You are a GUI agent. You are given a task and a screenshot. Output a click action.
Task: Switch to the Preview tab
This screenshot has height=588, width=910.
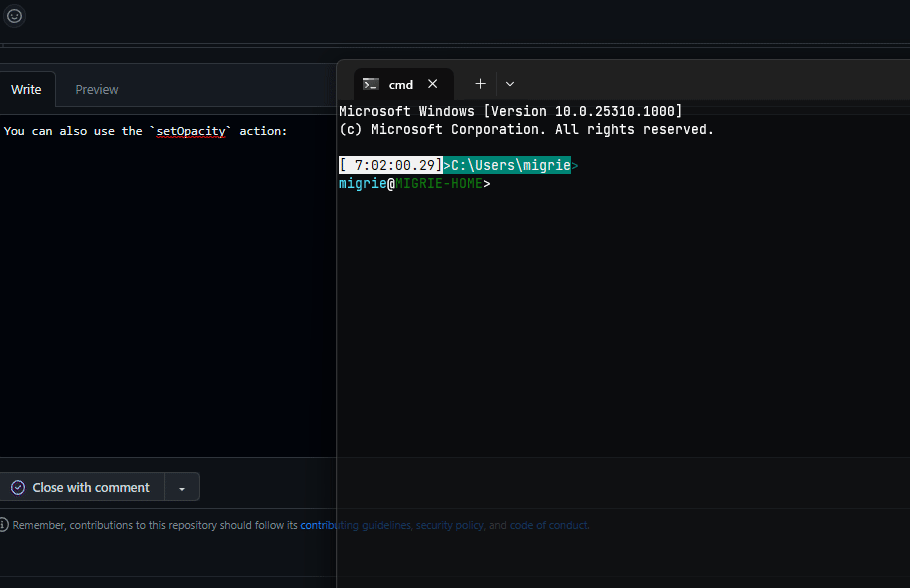tap(96, 89)
